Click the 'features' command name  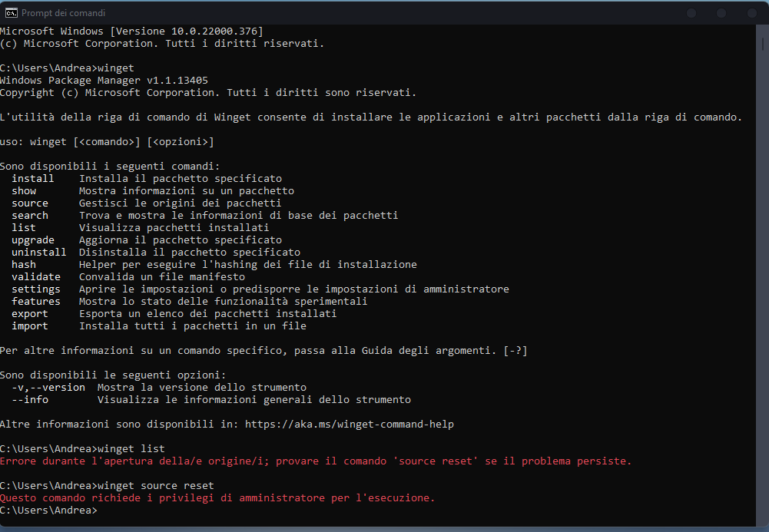[x=36, y=301]
